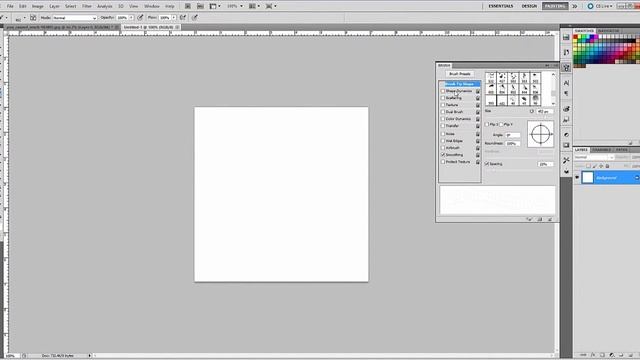Image resolution: width=640 pixels, height=360 pixels.
Task: Open the History panel icon in the dock
Action: pyautogui.click(x=566, y=53)
